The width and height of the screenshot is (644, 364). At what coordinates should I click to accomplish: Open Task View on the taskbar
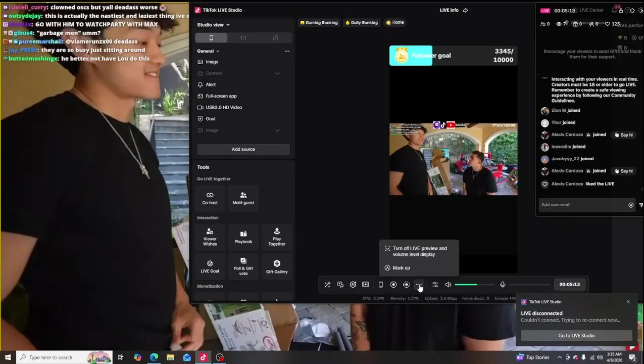(x=120, y=357)
